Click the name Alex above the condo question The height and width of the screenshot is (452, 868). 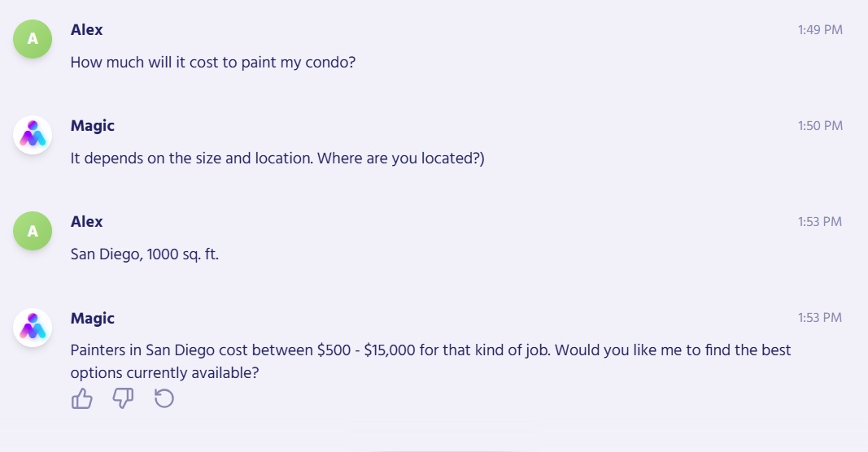(87, 30)
